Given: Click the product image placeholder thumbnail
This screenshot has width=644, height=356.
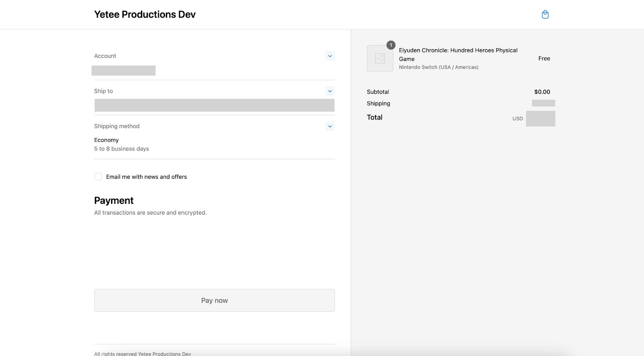Looking at the screenshot, I should point(380,58).
